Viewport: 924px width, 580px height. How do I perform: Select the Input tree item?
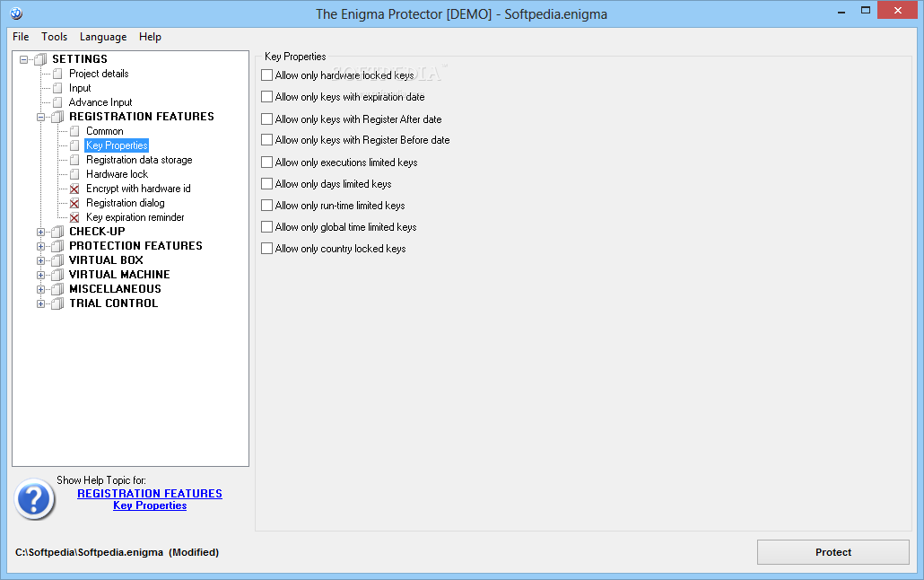80,88
